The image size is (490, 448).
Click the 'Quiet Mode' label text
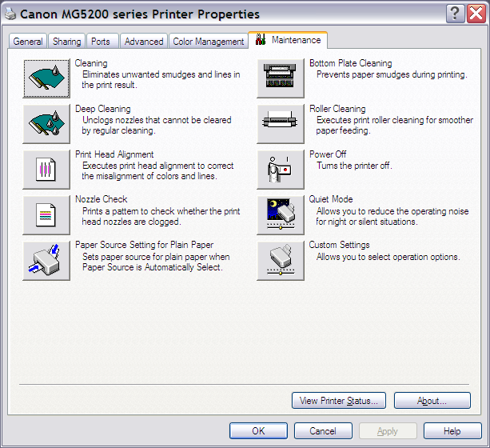331,199
